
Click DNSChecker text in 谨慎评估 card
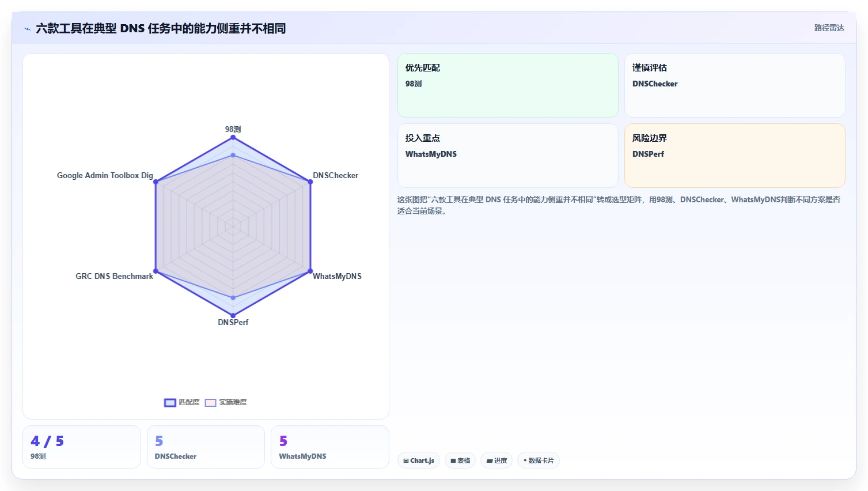(x=655, y=84)
